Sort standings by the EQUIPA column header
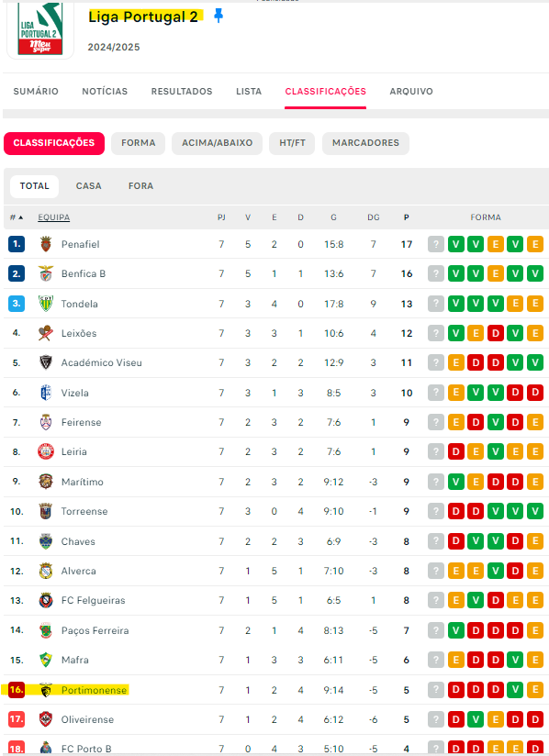 tap(54, 217)
